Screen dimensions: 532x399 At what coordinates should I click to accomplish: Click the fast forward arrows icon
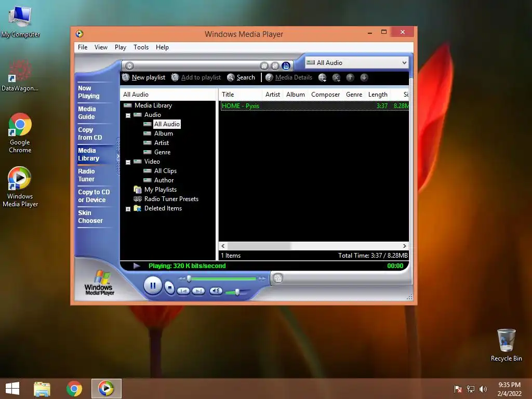coord(262,278)
